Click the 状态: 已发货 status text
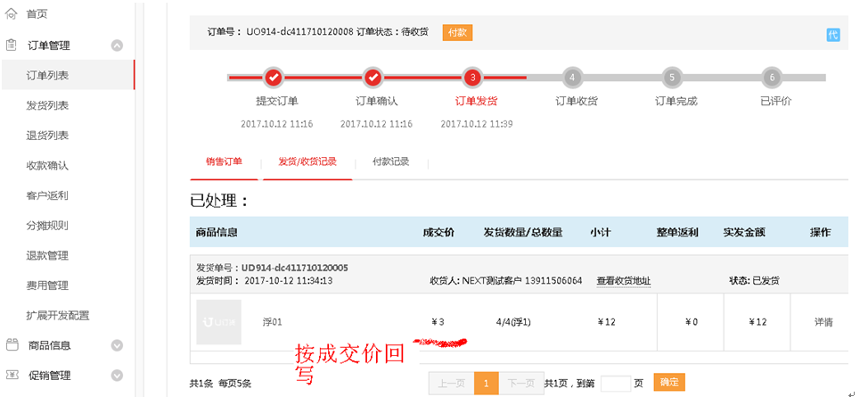The height and width of the screenshot is (397, 868). coord(755,280)
